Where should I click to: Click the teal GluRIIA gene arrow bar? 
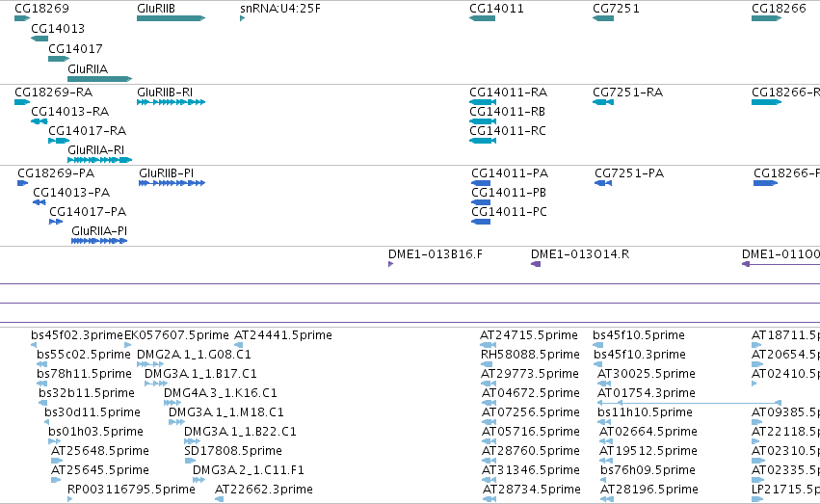(x=99, y=79)
